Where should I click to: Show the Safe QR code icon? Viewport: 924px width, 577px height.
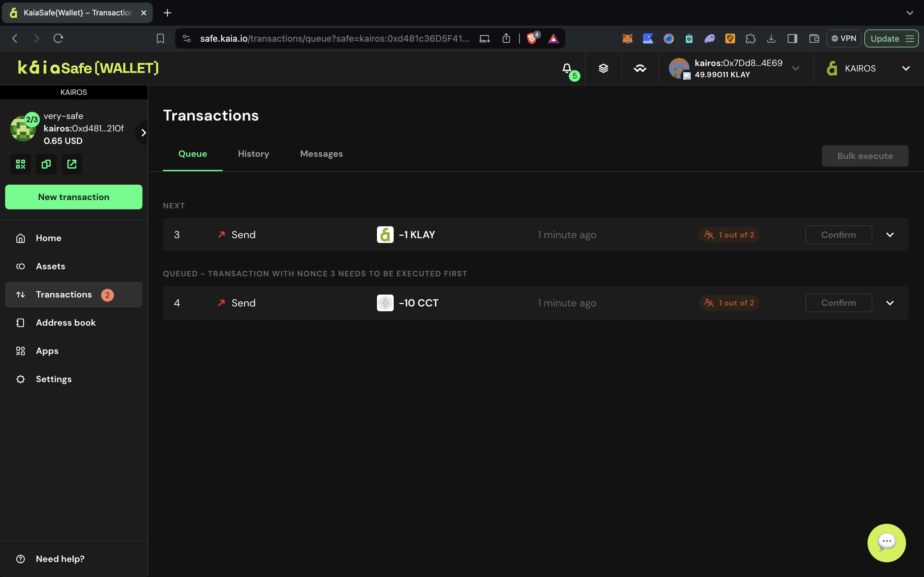click(21, 164)
